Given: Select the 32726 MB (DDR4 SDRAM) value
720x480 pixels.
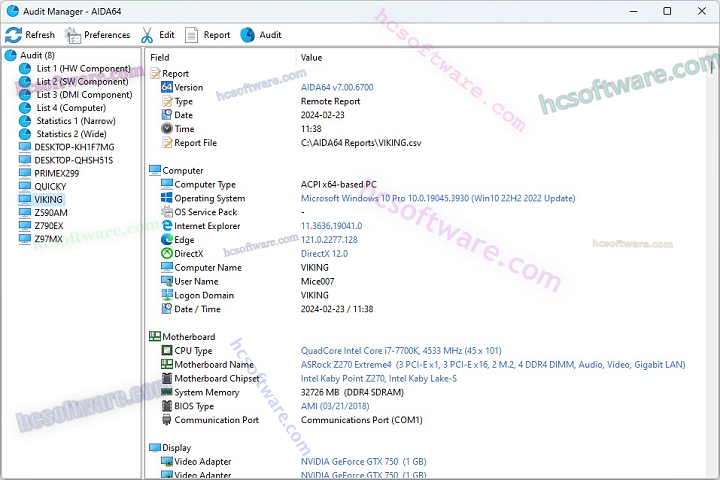Looking at the screenshot, I should tap(352, 392).
